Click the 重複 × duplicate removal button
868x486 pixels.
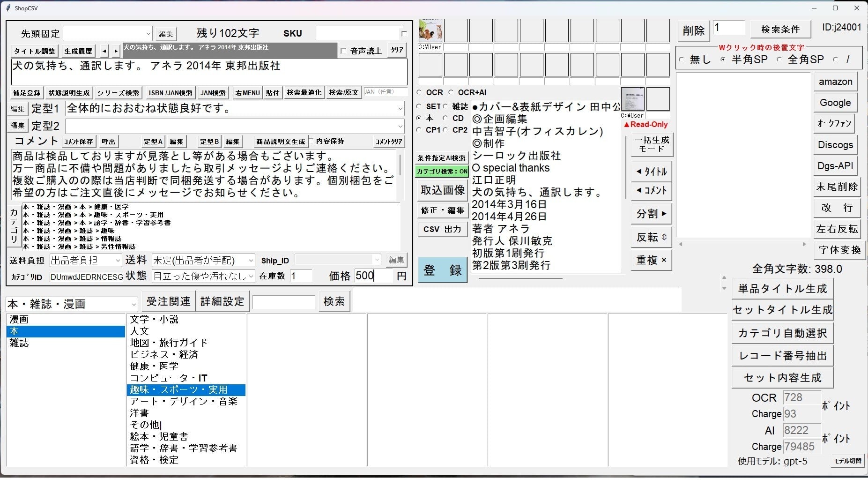651,260
